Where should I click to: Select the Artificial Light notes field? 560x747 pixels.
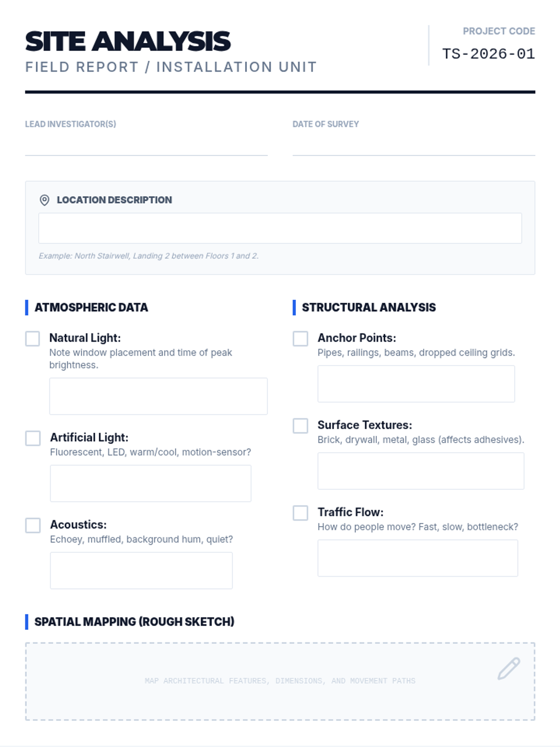[150, 483]
